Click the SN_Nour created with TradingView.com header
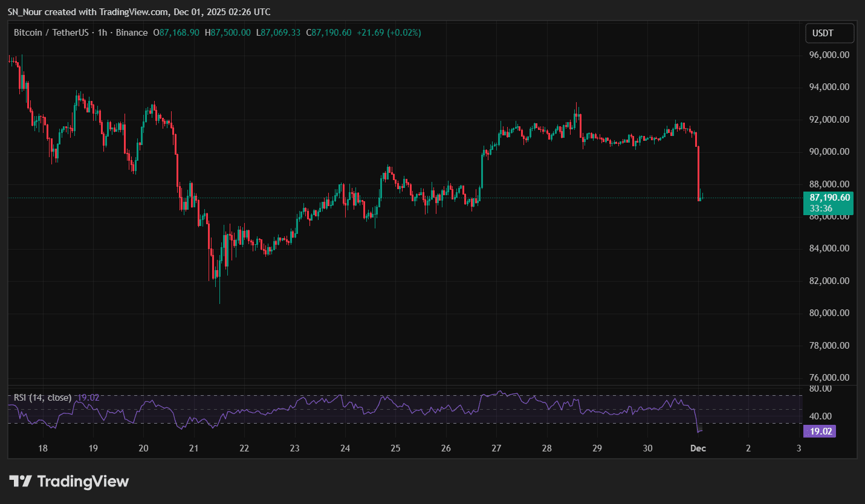Image resolution: width=865 pixels, height=504 pixels. point(139,12)
